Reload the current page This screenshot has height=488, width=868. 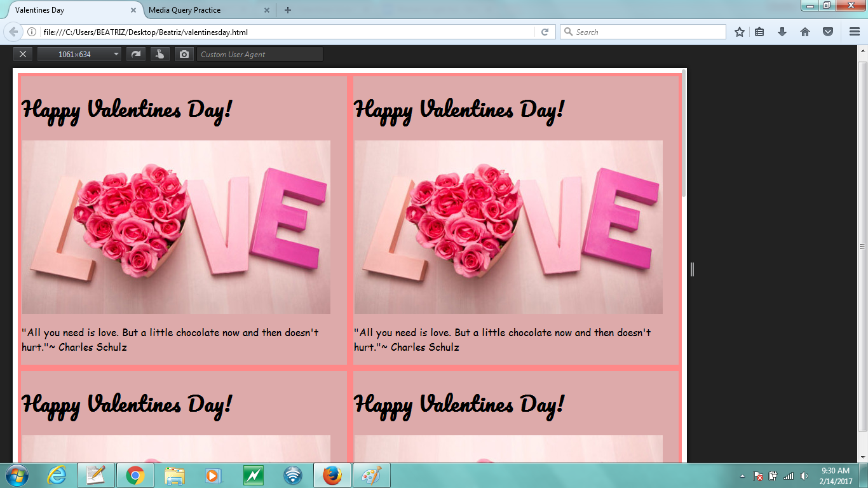click(x=545, y=32)
